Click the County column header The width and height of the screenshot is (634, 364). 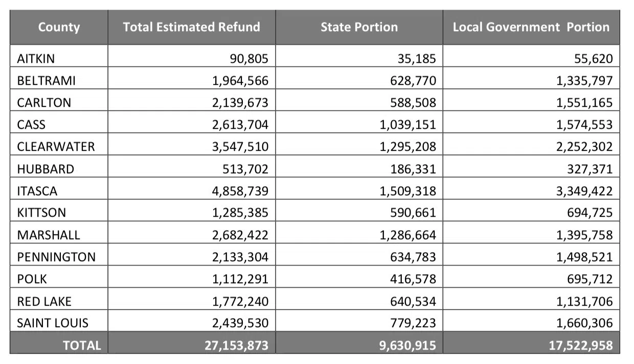pos(59,27)
